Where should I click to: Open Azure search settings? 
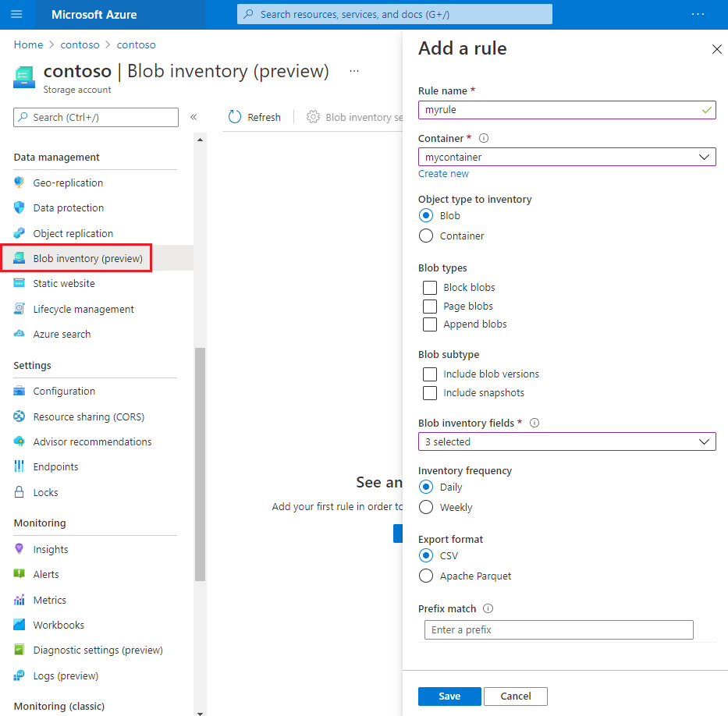point(62,334)
